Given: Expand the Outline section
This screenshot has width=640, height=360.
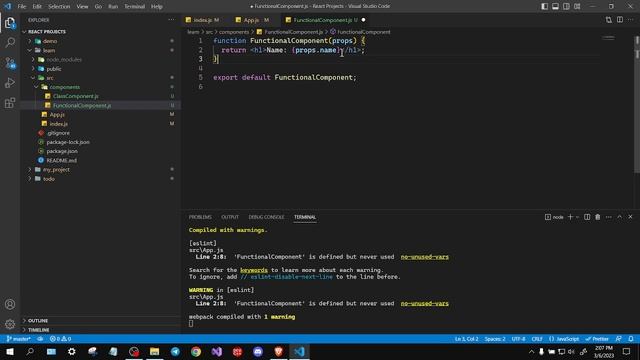Looking at the screenshot, I should tap(38, 320).
